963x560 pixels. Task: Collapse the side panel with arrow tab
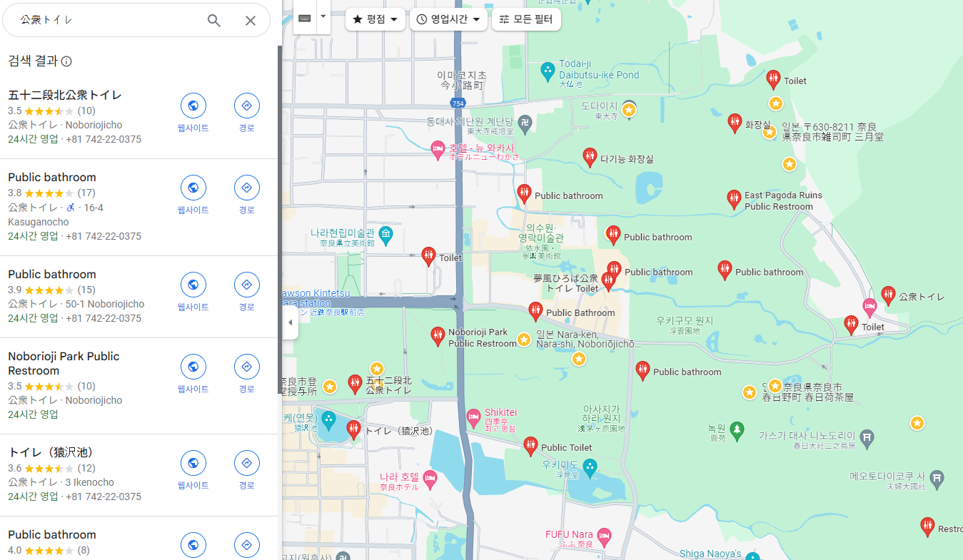pyautogui.click(x=290, y=322)
